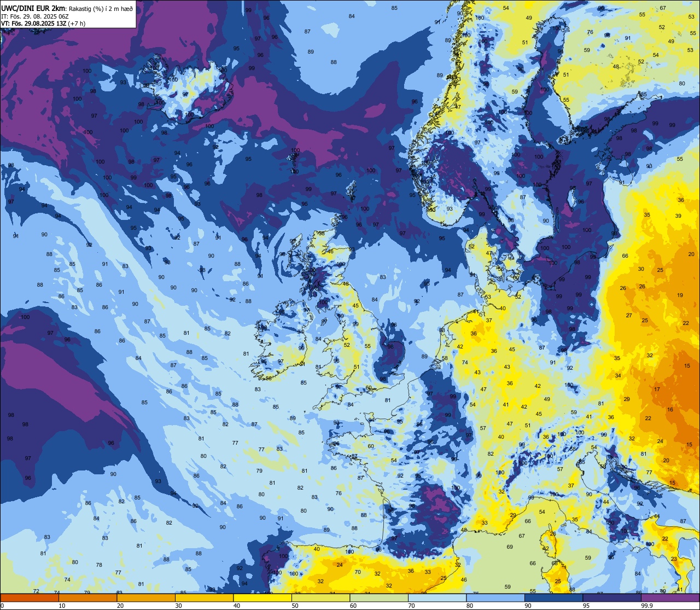
Task: Click the '99.9' legend scale label
Action: [647, 606]
